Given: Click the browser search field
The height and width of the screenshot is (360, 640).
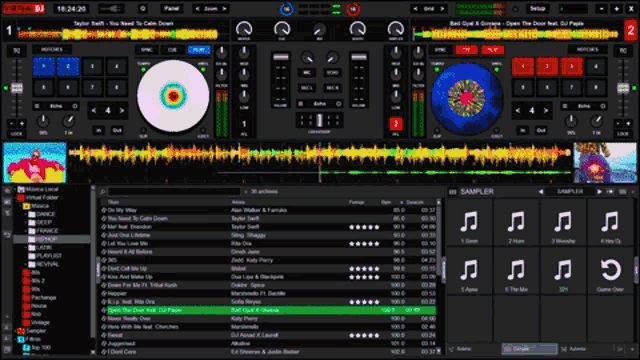Looking at the screenshot, I should [173, 191].
